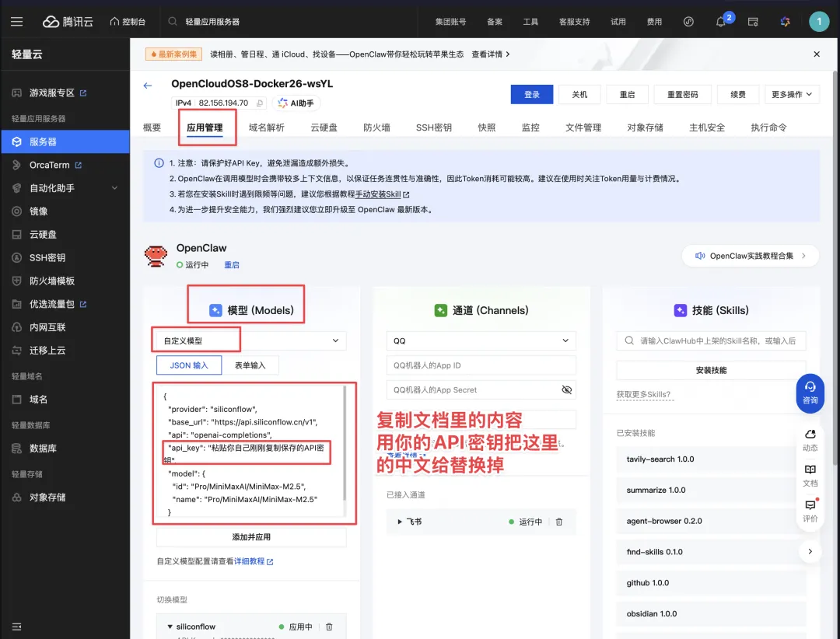Open the notification bell with badge 2
Screen dimensions: 840x639
(x=720, y=22)
